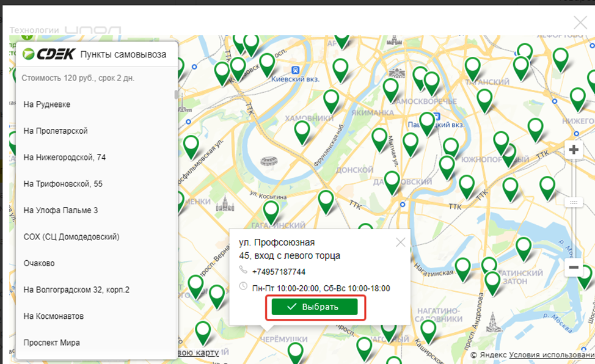Click the green Выбрать button
Image resolution: width=595 pixels, height=364 pixels.
pos(314,307)
